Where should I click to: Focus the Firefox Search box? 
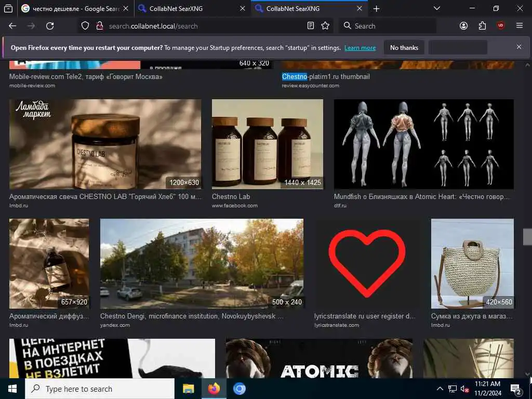click(387, 26)
